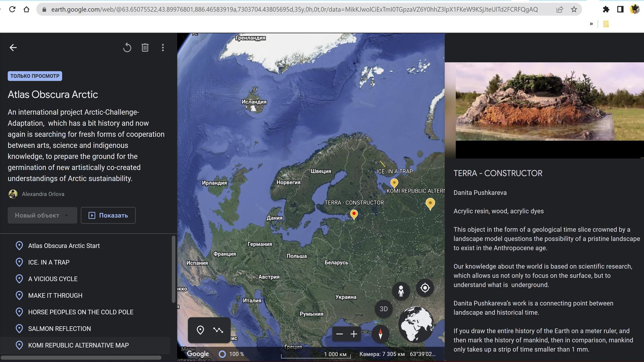The height and width of the screenshot is (362, 644).
Task: Click the TERRA - CONSTRUCTOR red map pin
Action: point(354,215)
